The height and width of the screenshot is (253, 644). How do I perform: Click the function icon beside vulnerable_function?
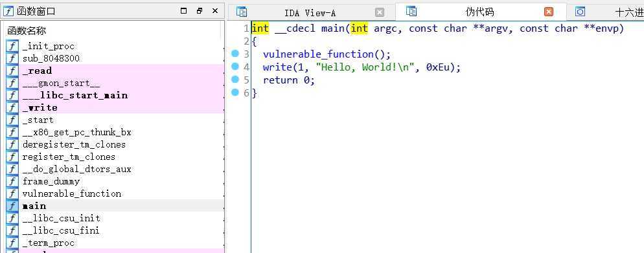pyautogui.click(x=12, y=193)
